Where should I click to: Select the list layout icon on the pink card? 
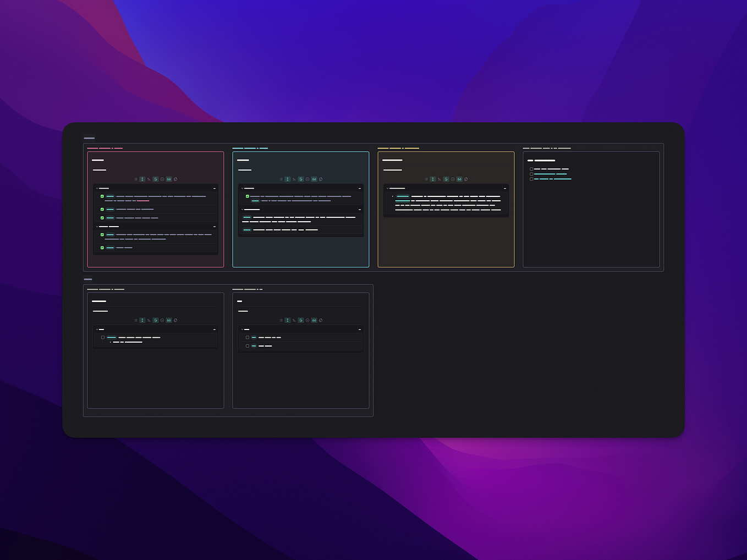pos(136,179)
